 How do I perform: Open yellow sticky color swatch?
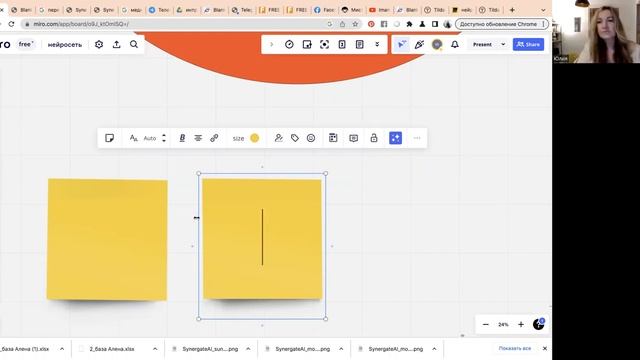tap(255, 138)
